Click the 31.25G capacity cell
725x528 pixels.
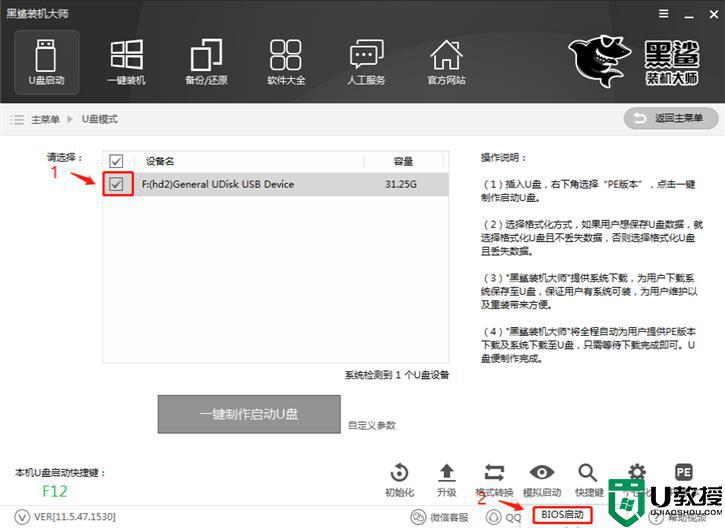pyautogui.click(x=401, y=184)
